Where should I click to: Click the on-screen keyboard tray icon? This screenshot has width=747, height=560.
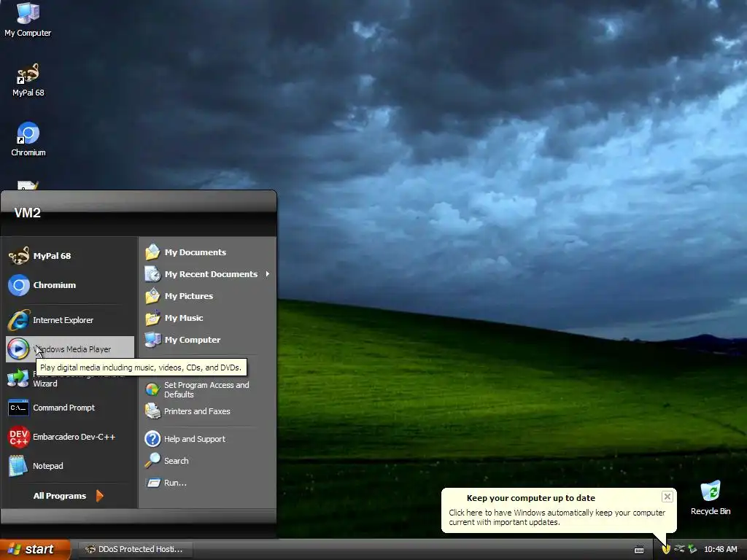click(639, 550)
